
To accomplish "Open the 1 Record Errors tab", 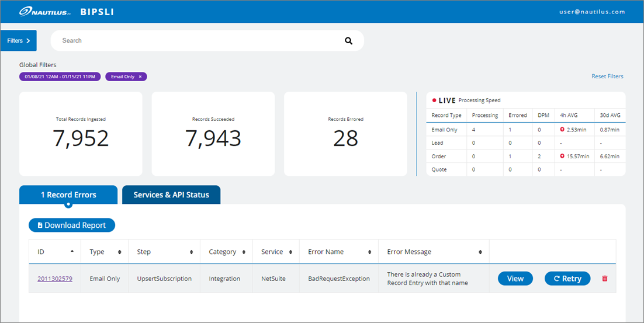I will [x=68, y=195].
